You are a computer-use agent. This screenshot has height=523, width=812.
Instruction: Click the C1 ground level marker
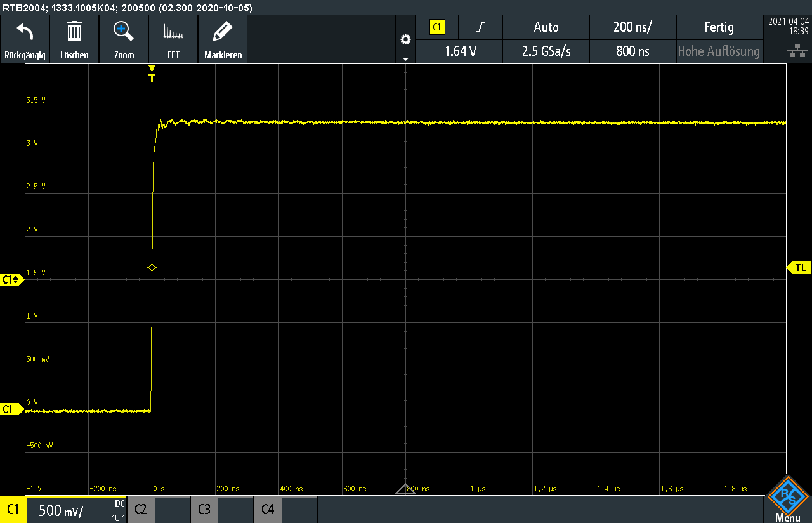click(11, 409)
